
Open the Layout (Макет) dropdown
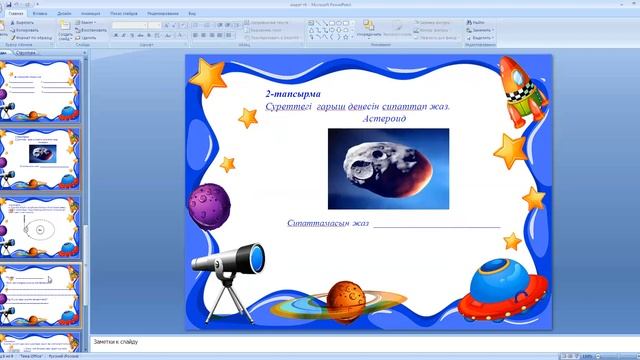pos(85,22)
